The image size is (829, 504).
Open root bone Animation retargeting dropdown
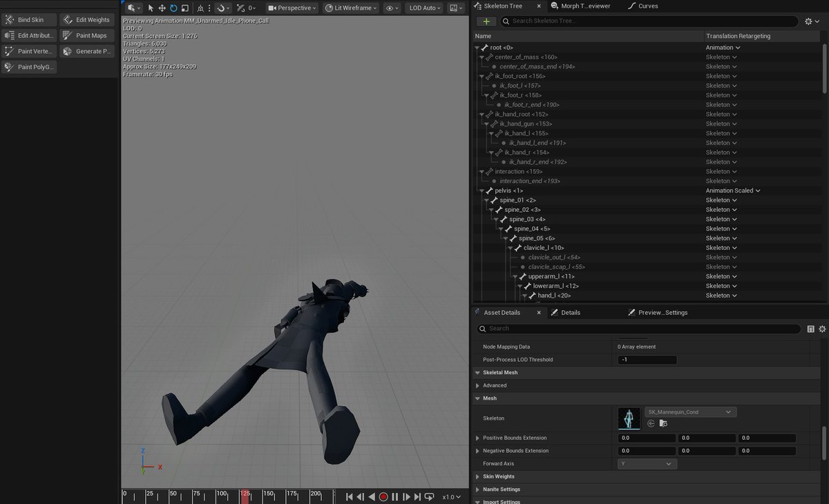722,48
